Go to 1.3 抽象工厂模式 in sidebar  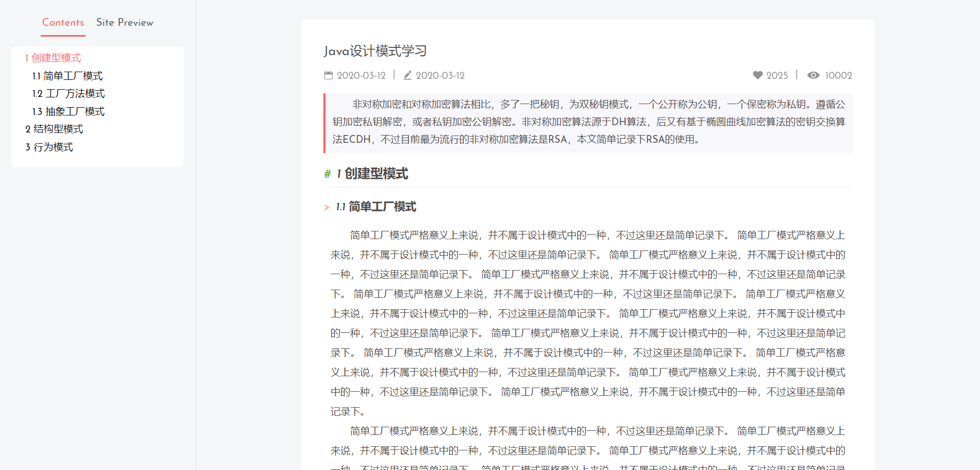(x=69, y=111)
